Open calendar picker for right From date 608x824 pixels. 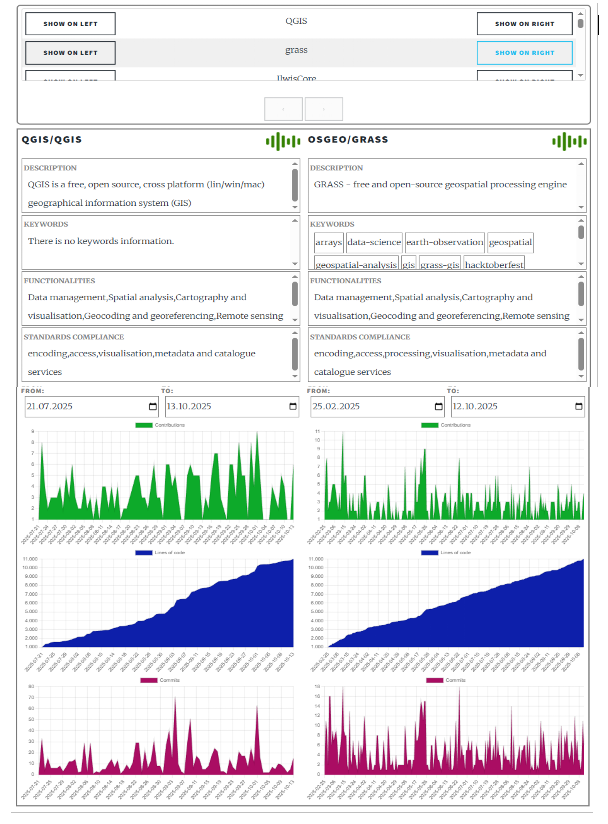point(439,407)
